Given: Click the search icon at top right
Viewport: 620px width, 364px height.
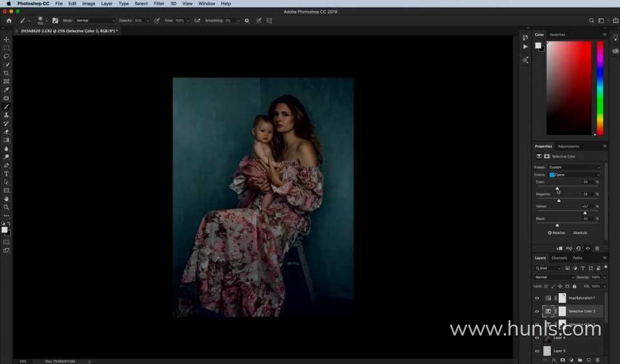Looking at the screenshot, I should click(x=591, y=21).
